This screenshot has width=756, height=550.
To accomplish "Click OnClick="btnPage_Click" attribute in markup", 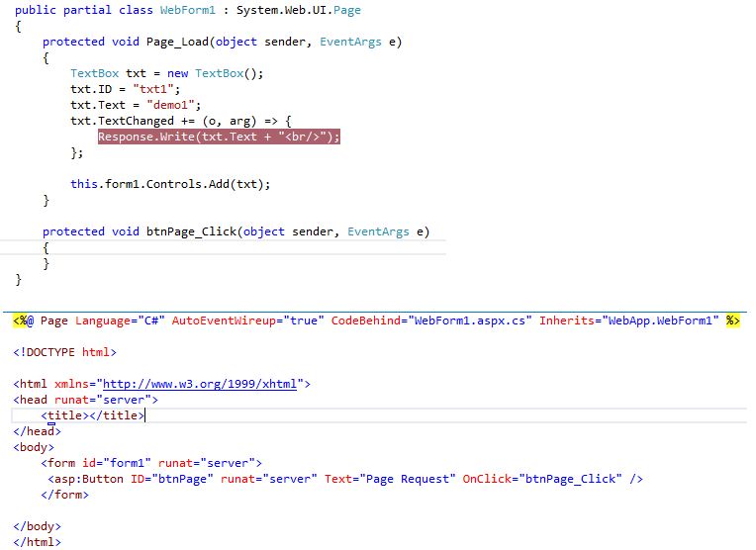I will click(x=542, y=479).
